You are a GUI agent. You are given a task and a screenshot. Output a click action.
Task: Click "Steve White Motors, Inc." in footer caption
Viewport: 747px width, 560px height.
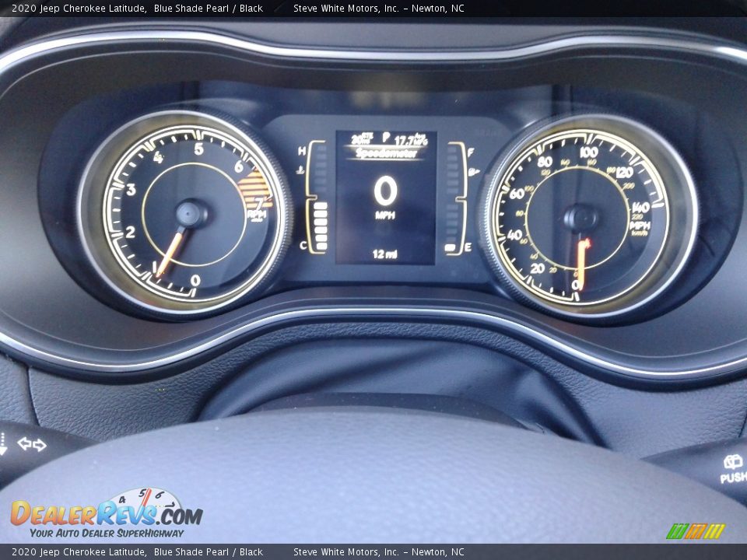point(346,552)
